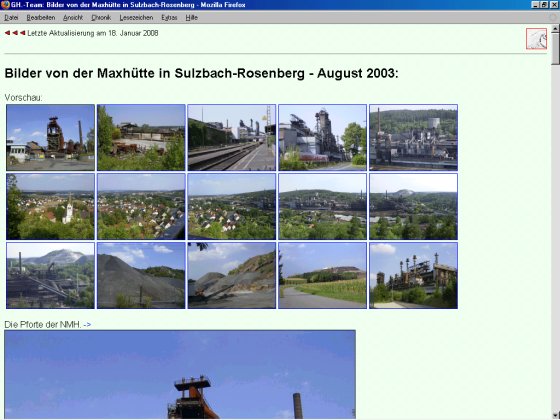Image resolution: width=560 pixels, height=420 pixels.
Task: Open thumbnail of plant before wooded hill
Action: point(413,137)
